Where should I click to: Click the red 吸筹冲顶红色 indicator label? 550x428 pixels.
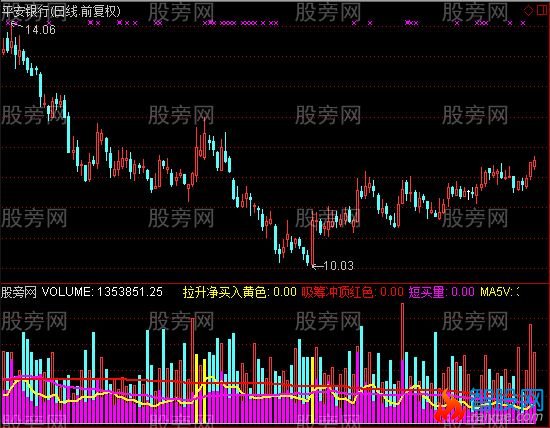point(352,292)
